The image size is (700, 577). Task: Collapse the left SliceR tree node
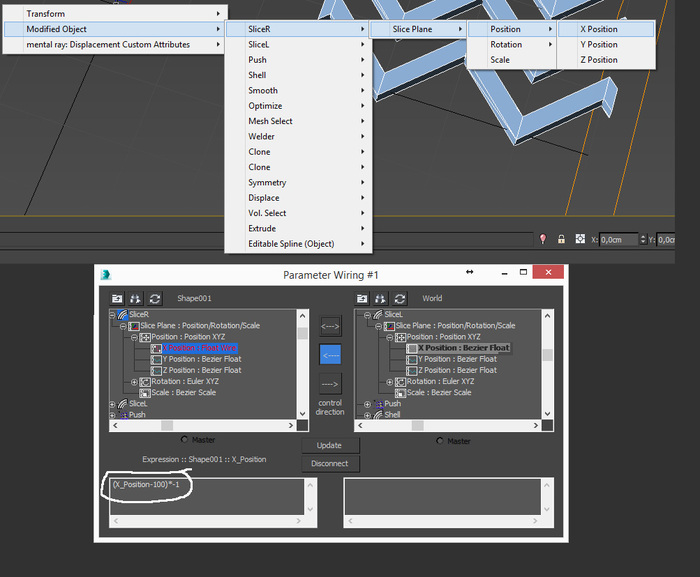tap(112, 315)
